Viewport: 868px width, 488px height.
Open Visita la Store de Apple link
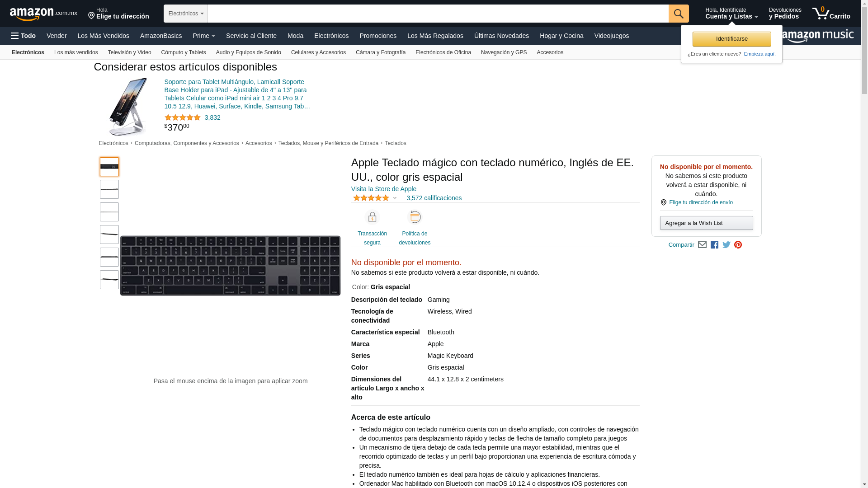(383, 189)
